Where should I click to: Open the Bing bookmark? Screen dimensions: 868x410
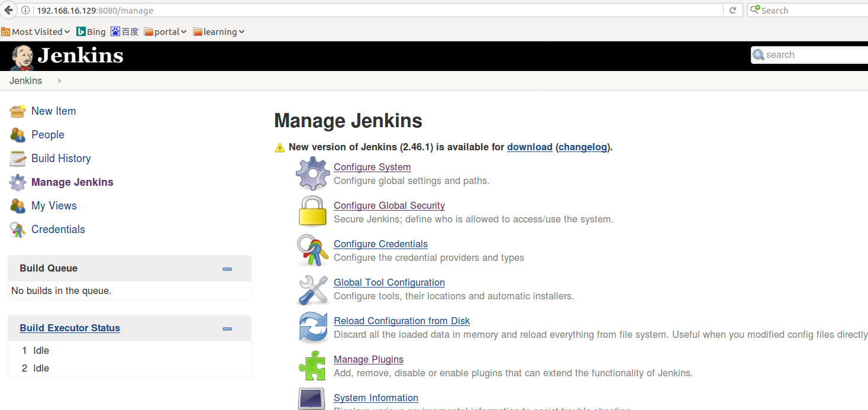[x=91, y=32]
